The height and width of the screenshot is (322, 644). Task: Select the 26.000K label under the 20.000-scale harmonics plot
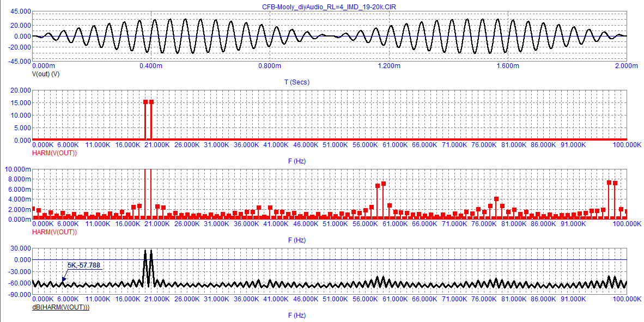tap(187, 144)
